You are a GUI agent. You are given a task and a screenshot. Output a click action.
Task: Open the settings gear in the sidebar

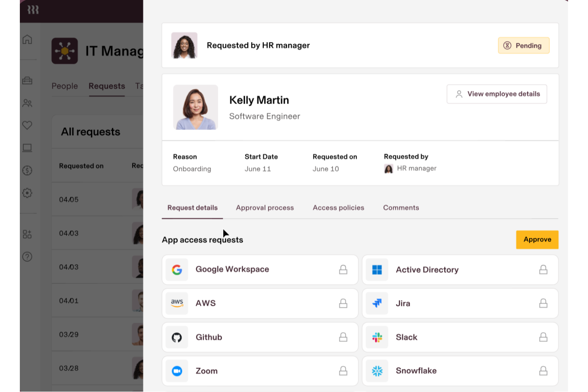(x=27, y=193)
